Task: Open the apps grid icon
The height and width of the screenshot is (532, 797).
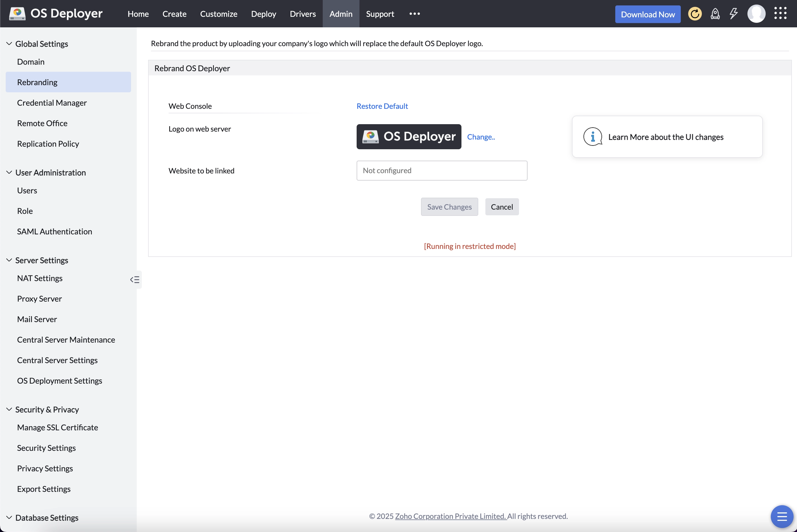Action: pyautogui.click(x=781, y=13)
